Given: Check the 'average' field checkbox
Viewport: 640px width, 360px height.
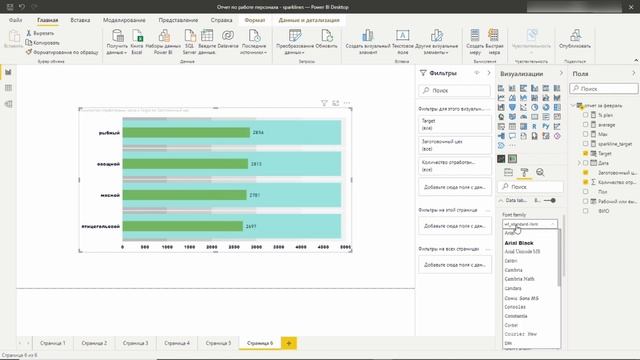Looking at the screenshot, I should coord(585,124).
